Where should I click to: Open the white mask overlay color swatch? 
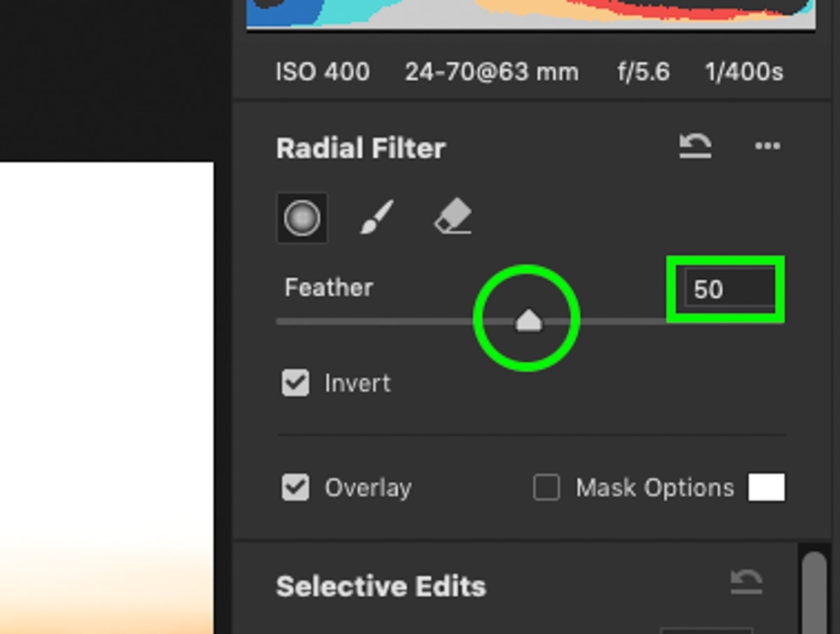click(766, 488)
